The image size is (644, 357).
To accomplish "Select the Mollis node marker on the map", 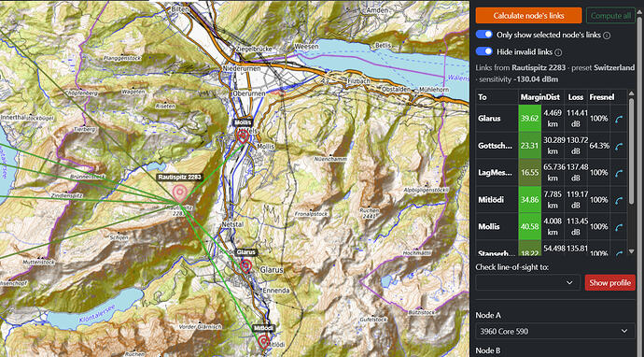I will click(x=243, y=136).
